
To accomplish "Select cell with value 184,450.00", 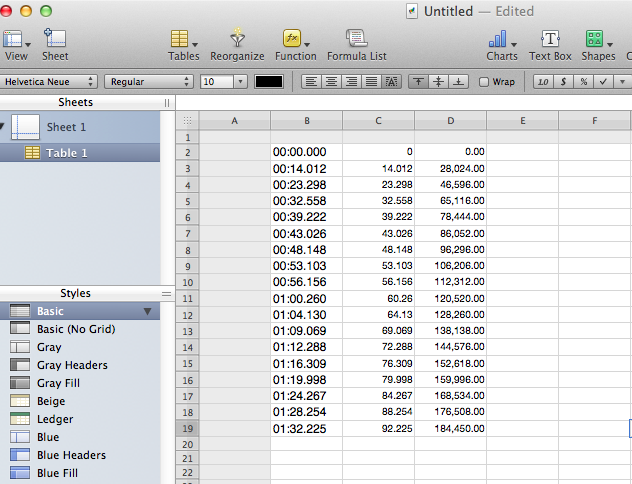I will (x=451, y=428).
